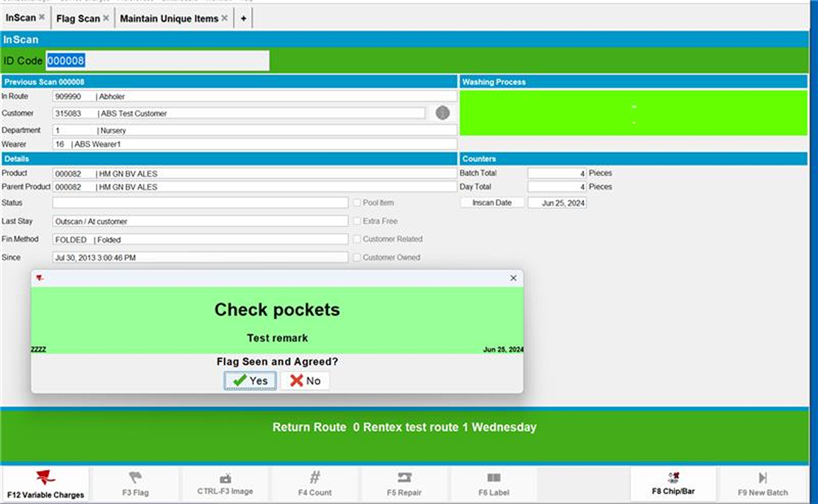The height and width of the screenshot is (504, 818).
Task: Add a new tab with plus button
Action: (x=243, y=18)
